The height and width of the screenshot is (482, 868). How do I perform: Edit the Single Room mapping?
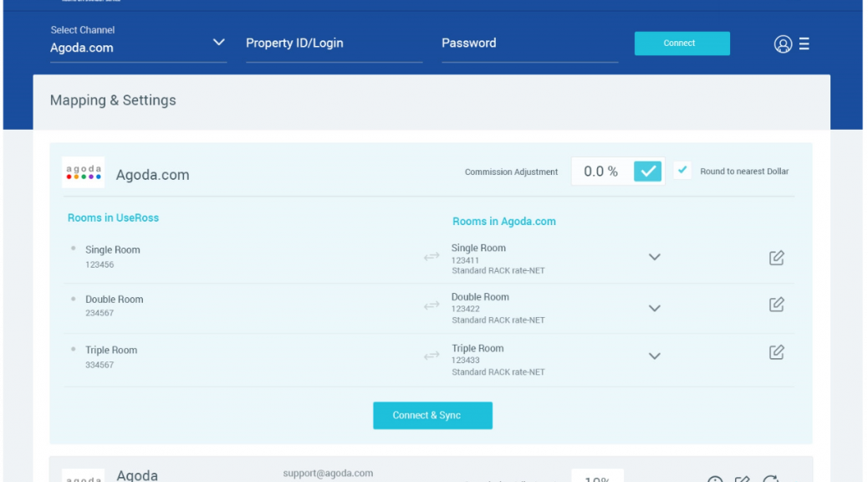coord(776,258)
